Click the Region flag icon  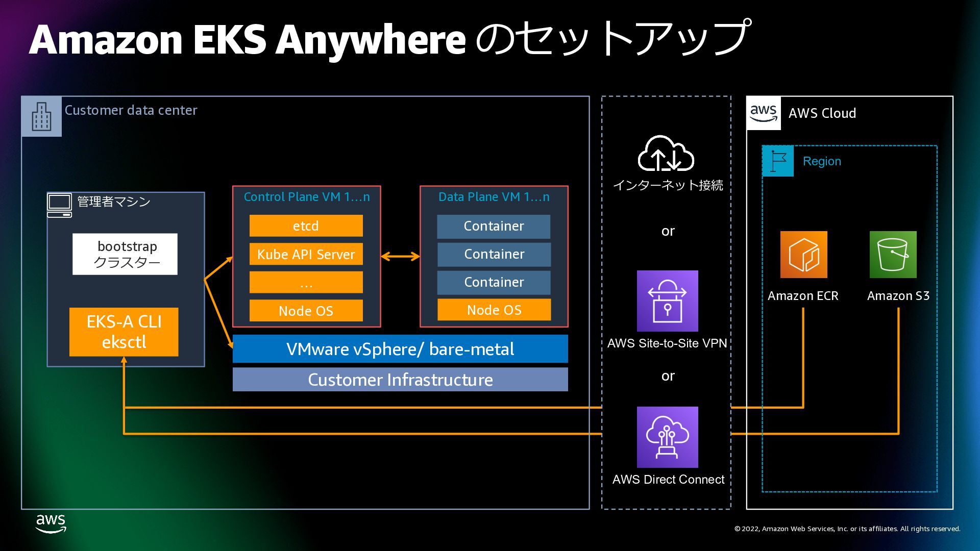pyautogui.click(x=778, y=161)
